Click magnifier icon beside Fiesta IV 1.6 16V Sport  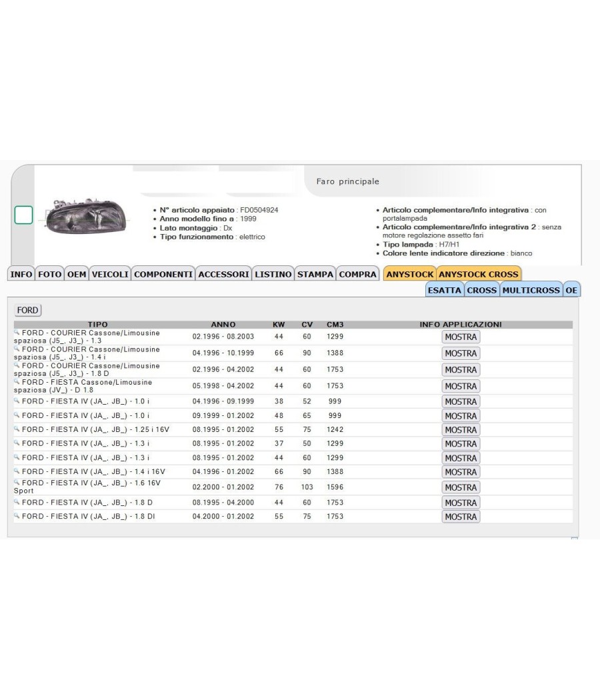click(x=17, y=482)
